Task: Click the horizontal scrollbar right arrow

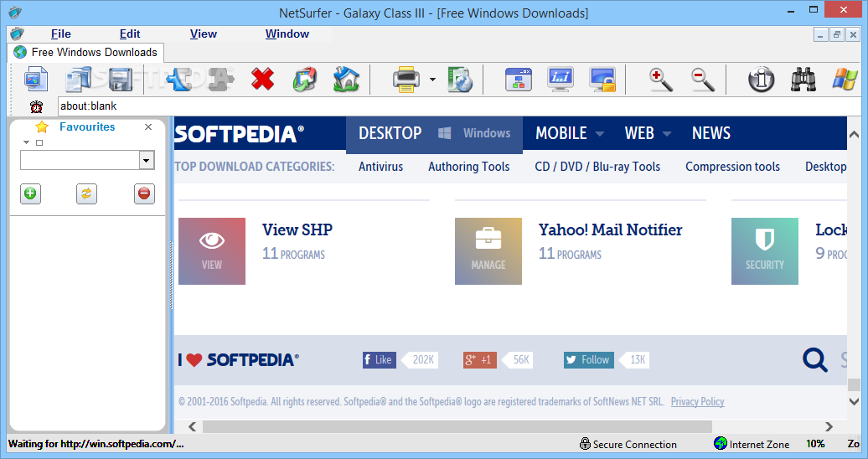Action: tap(829, 426)
